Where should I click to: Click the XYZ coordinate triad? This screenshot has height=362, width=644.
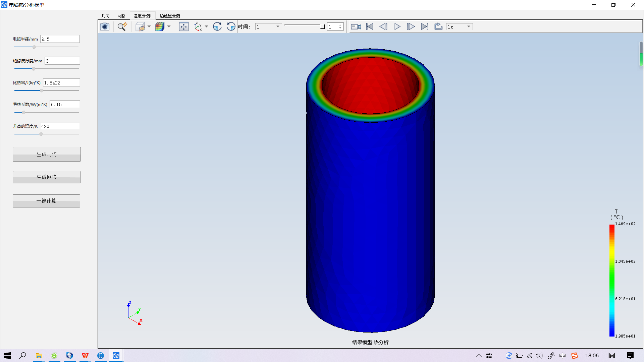(x=135, y=313)
